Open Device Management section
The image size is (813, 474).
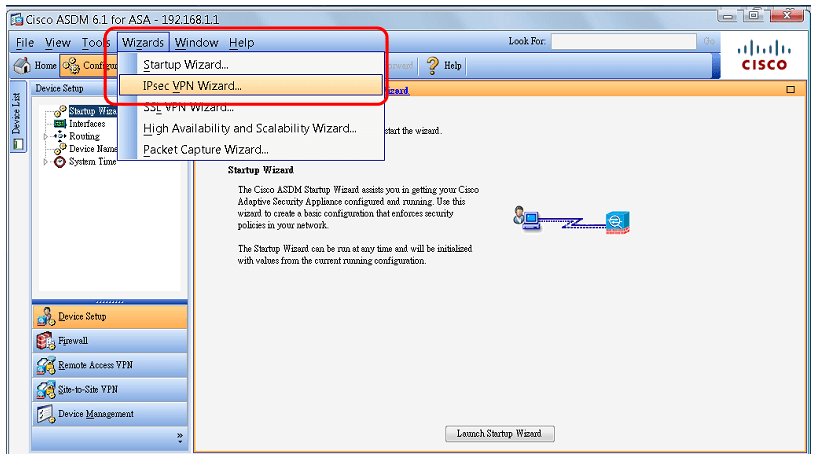point(110,414)
